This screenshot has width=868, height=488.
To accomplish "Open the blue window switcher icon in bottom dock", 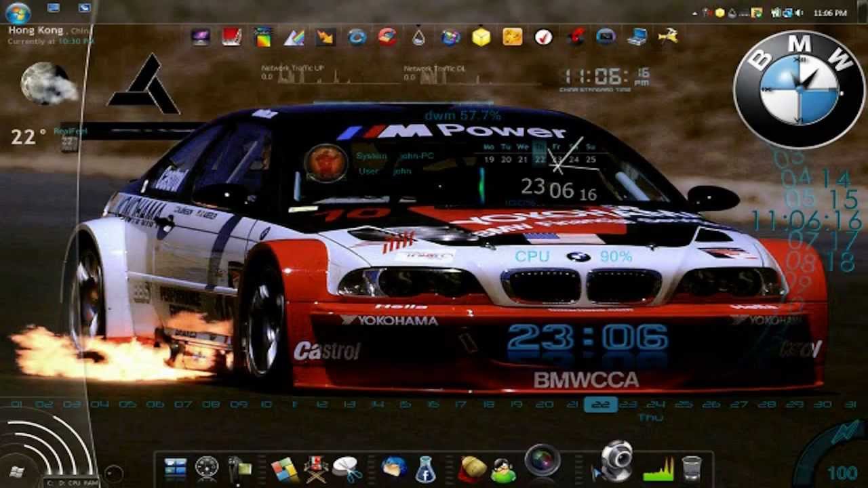I will (175, 467).
